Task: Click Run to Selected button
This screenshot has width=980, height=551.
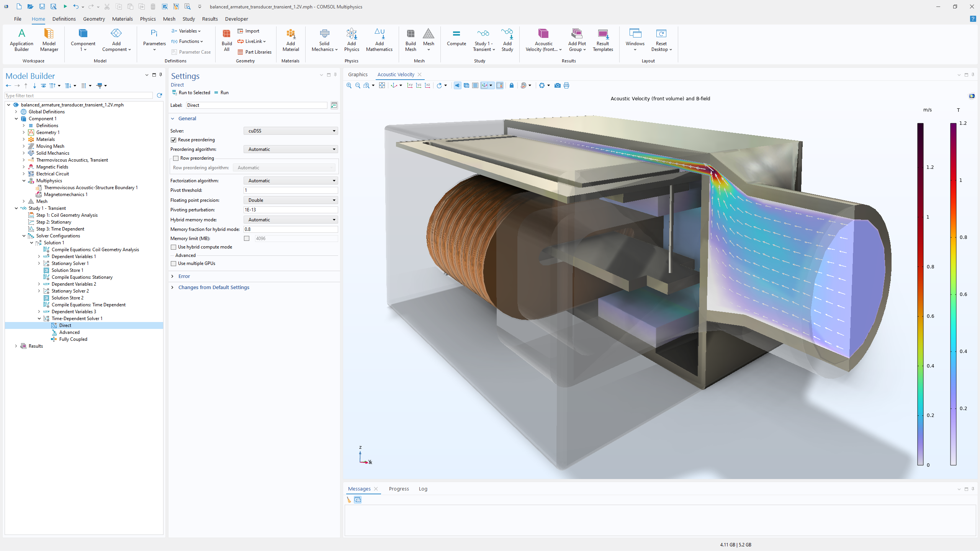Action: [191, 93]
